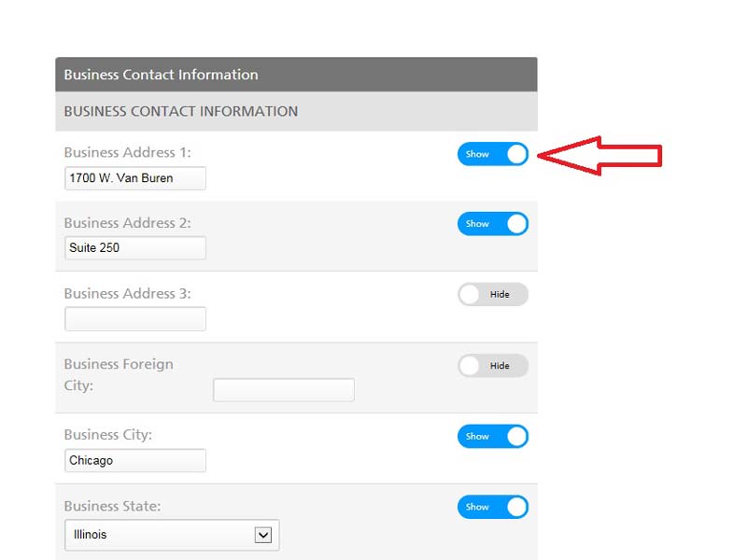Enable the Business Address 3 visibility switch
This screenshot has height=560, width=747.
click(x=492, y=295)
